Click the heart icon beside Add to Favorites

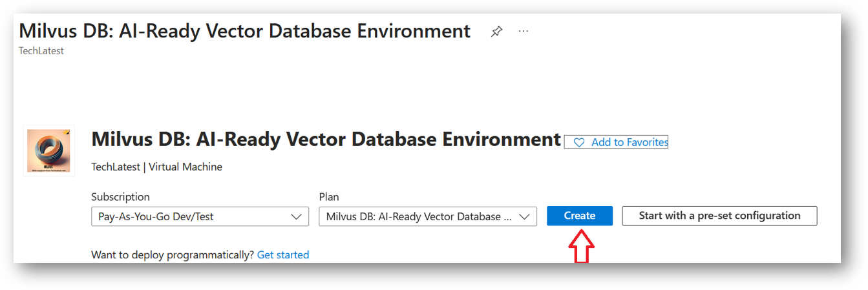[579, 142]
